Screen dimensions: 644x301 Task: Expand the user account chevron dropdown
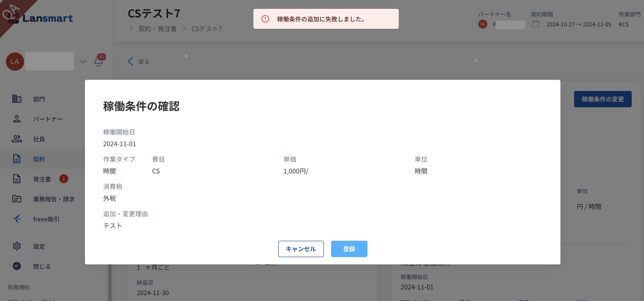coord(83,62)
